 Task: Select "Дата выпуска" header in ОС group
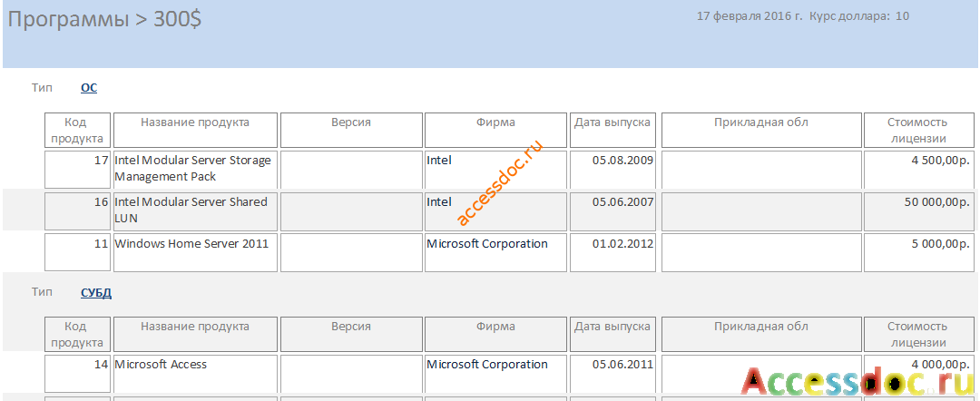click(x=612, y=130)
